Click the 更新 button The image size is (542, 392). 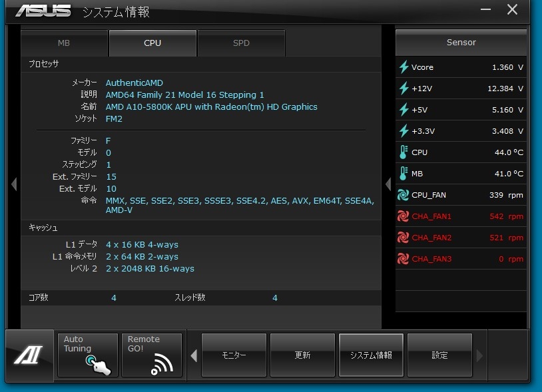(x=302, y=355)
